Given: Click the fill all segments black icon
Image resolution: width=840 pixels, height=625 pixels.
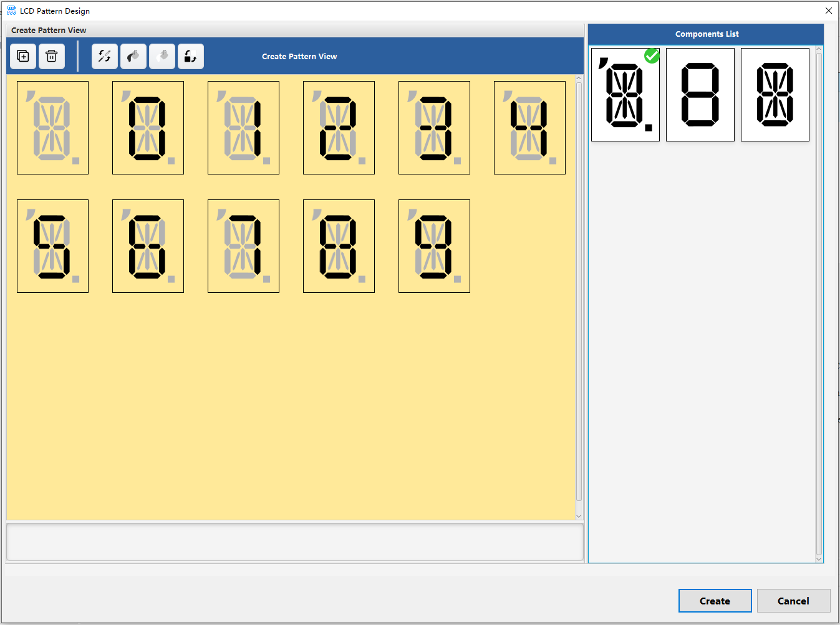Looking at the screenshot, I should pos(133,57).
